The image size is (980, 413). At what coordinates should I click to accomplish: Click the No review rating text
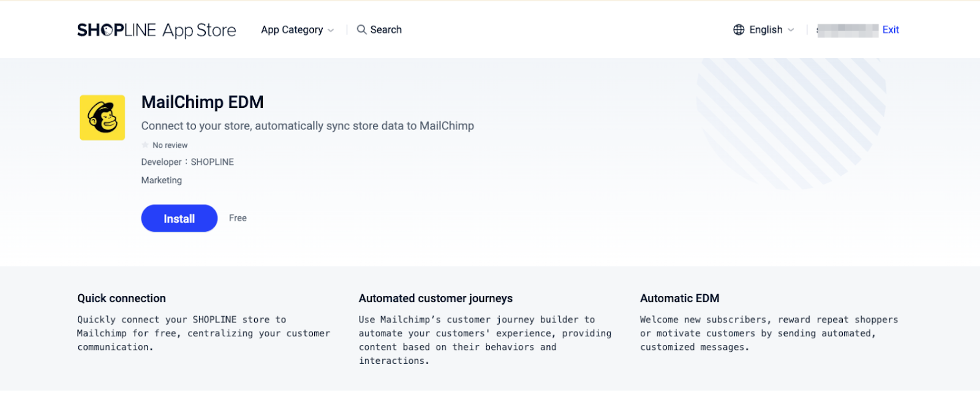pyautogui.click(x=170, y=145)
